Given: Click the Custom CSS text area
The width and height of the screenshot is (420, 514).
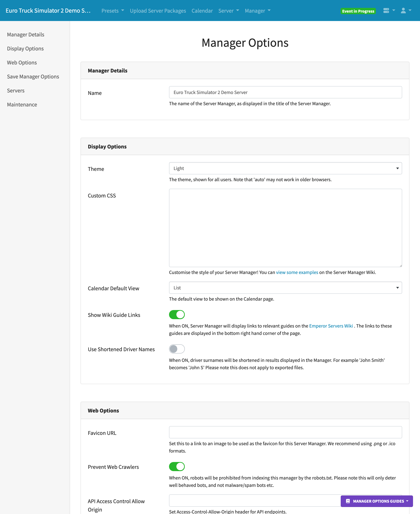Looking at the screenshot, I should [x=285, y=228].
